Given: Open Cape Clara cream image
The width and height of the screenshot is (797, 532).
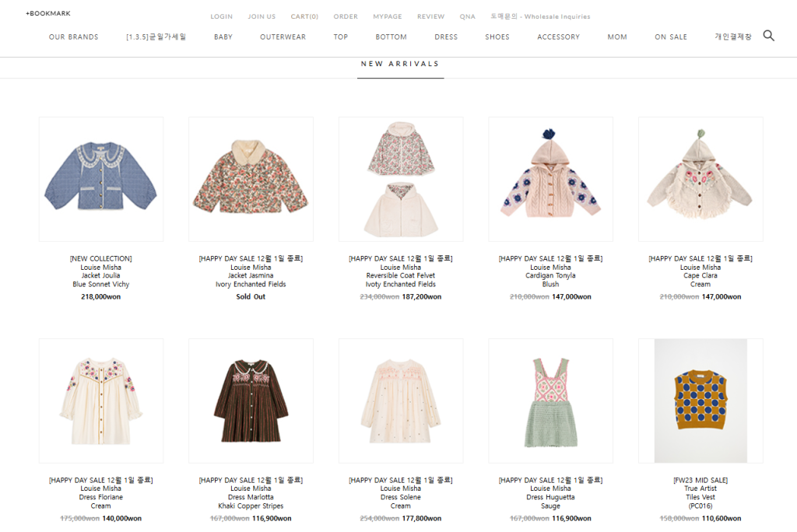Looking at the screenshot, I should click(700, 179).
